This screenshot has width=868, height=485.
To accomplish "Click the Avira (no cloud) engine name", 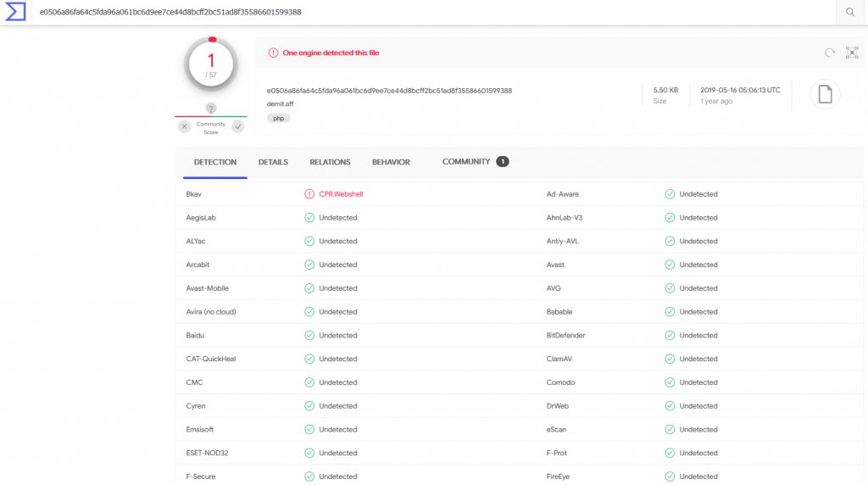I will (211, 312).
